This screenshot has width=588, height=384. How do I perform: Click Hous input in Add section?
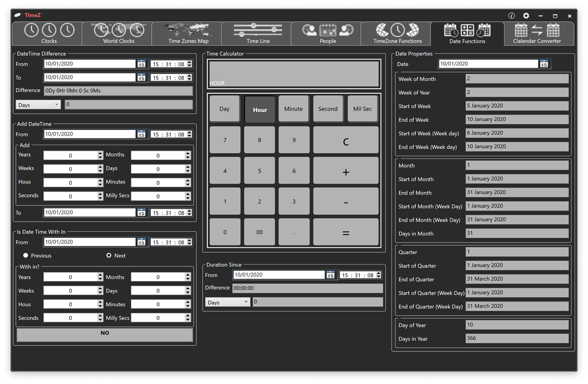pyautogui.click(x=70, y=182)
